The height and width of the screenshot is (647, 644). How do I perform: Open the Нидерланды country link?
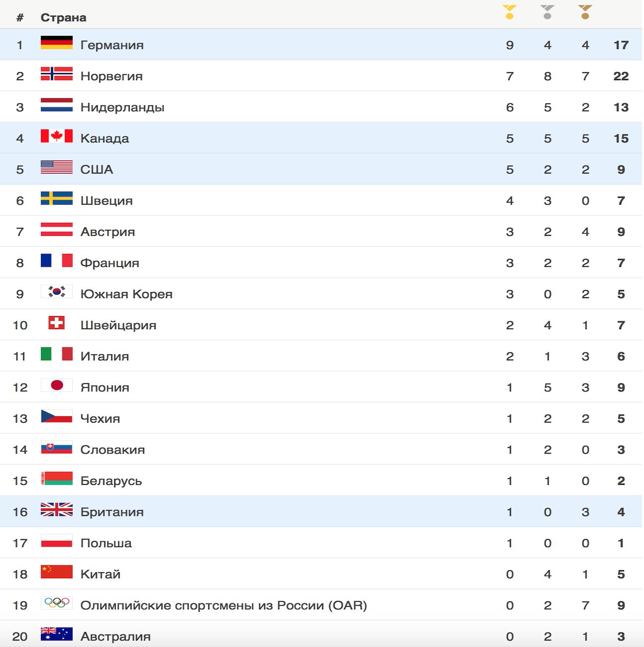click(x=122, y=107)
